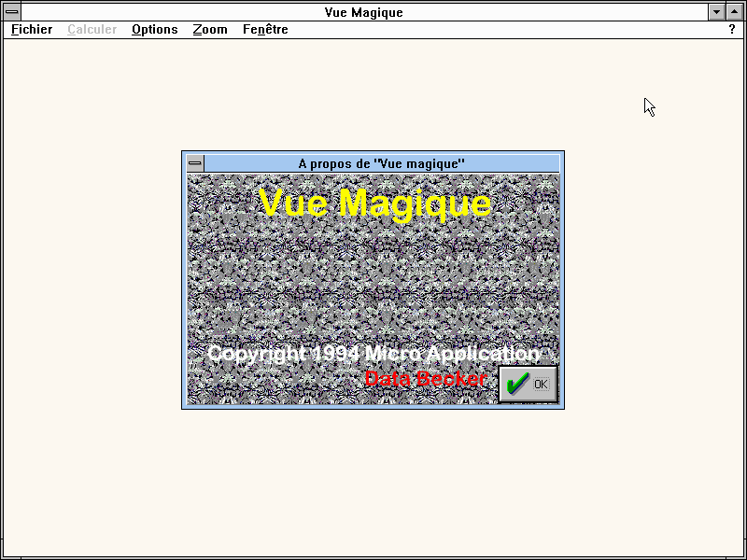The width and height of the screenshot is (747, 560).
Task: Click the main "Vue Magique" window title bar
Action: tap(364, 12)
